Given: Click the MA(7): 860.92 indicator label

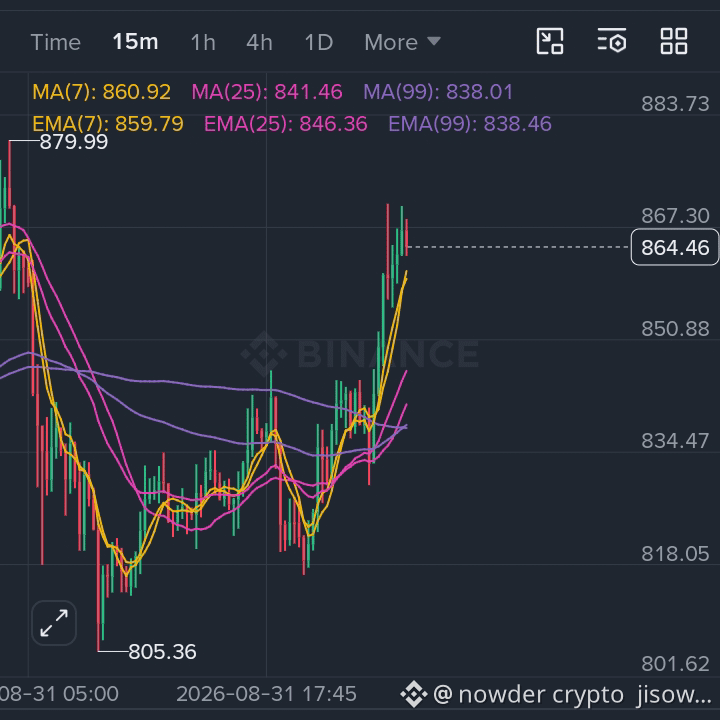Looking at the screenshot, I should [101, 92].
